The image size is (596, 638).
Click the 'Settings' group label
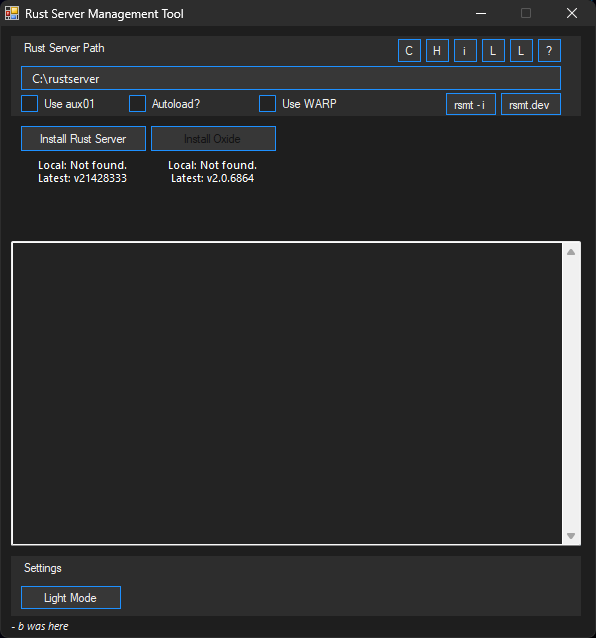coord(43,568)
